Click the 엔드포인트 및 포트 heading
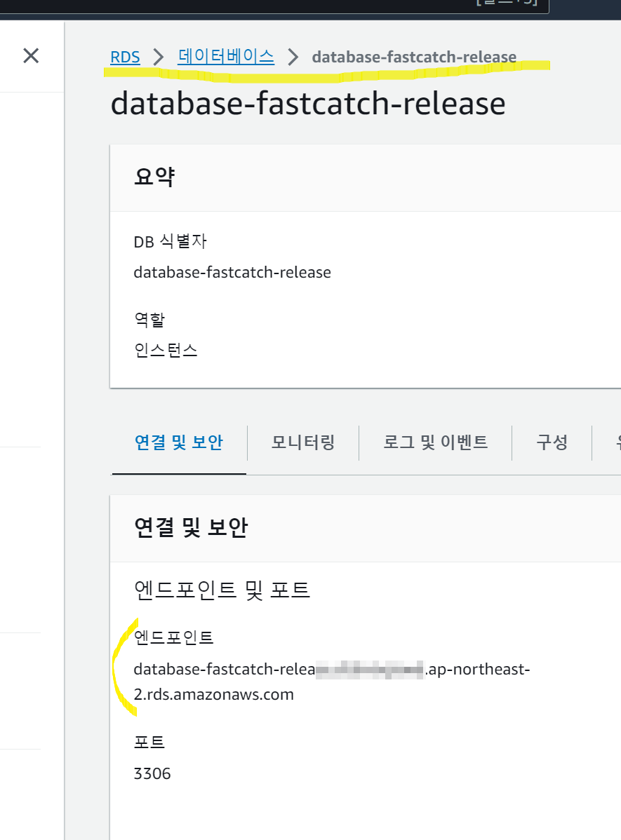This screenshot has height=840, width=621. coord(222,590)
